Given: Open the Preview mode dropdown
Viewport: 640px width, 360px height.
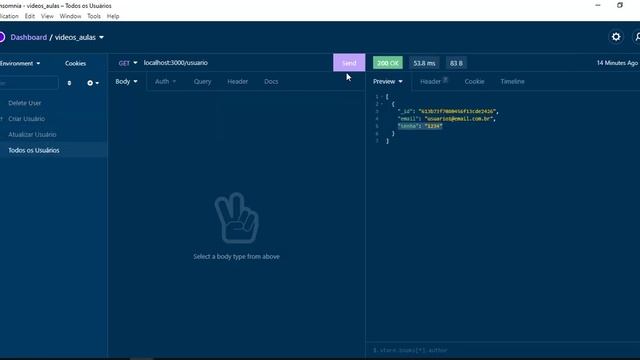Looking at the screenshot, I should [388, 81].
